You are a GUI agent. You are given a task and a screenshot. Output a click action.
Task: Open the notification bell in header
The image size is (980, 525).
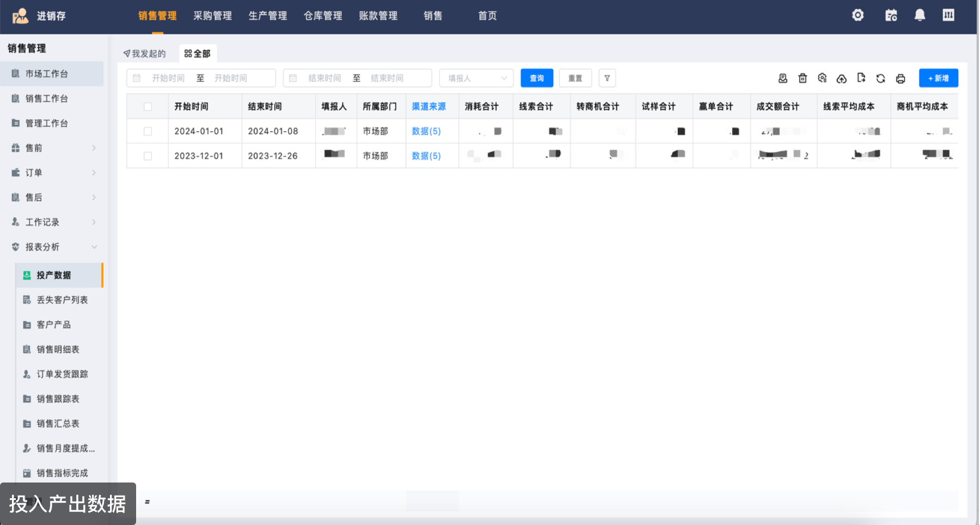click(920, 15)
